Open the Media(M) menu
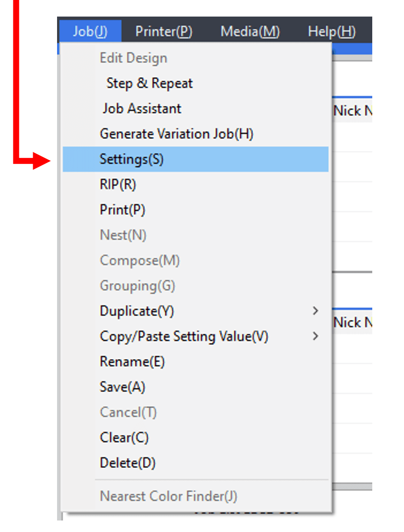The width and height of the screenshot is (404, 532). pyautogui.click(x=250, y=31)
